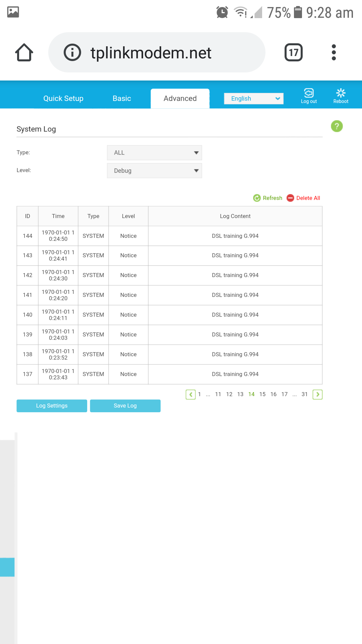362x644 pixels.
Task: Go to page 17 of the log
Action: [x=285, y=394]
